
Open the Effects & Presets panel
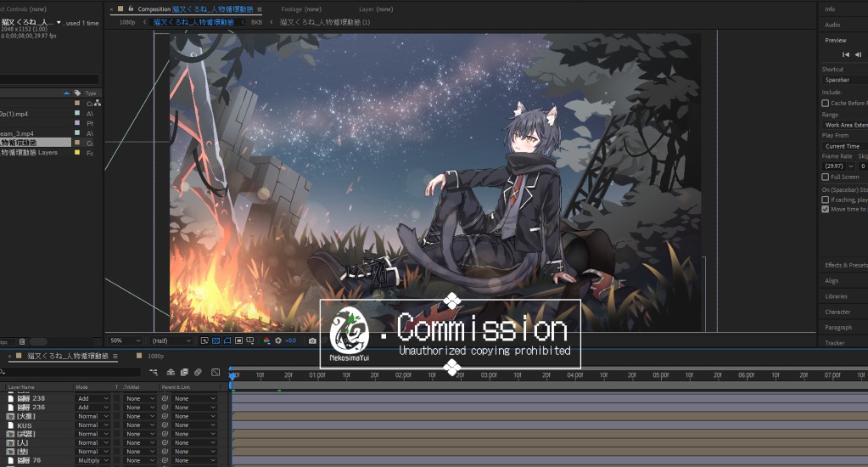click(844, 265)
